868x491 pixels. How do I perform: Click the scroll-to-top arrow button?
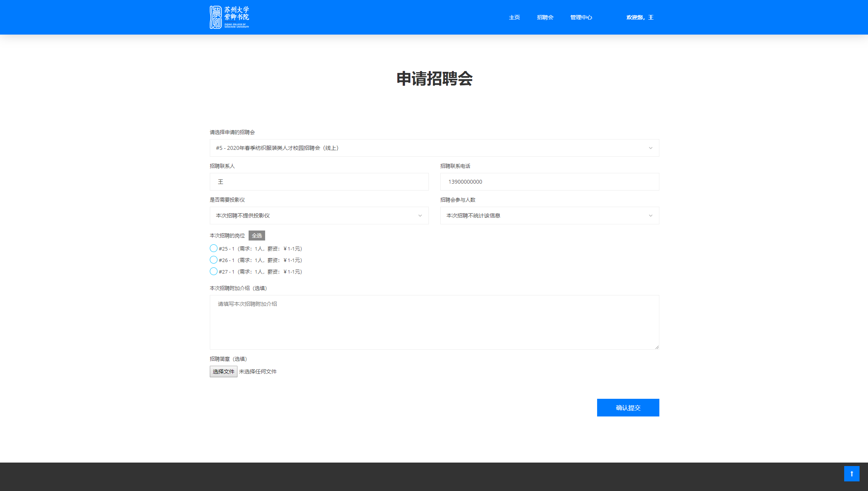(x=851, y=473)
